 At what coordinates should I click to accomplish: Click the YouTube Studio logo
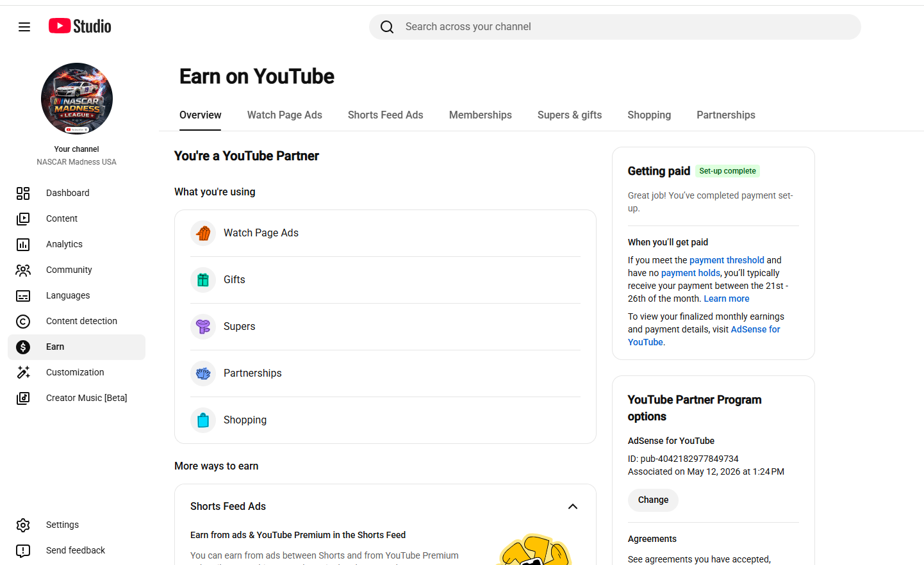[x=80, y=26]
